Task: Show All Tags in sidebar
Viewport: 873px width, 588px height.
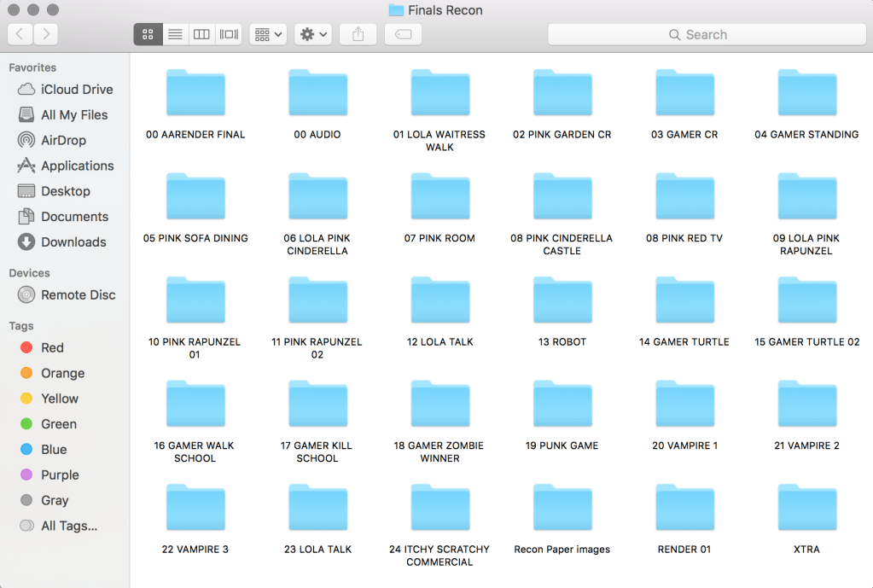Action: (68, 526)
